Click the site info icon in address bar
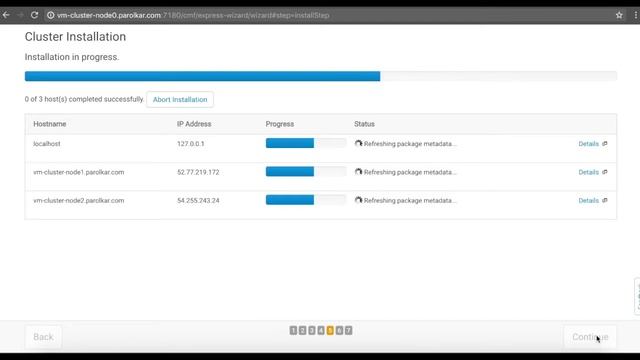The image size is (640, 360). [51, 15]
